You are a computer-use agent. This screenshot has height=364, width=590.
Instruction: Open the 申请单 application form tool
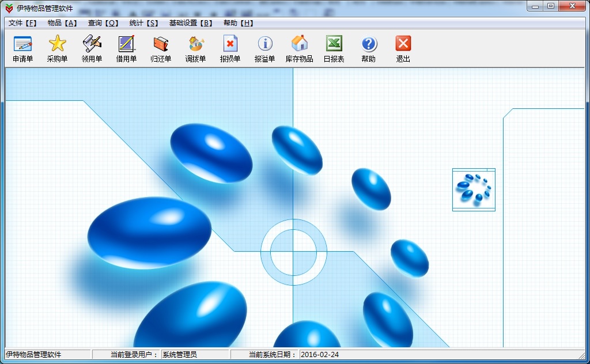point(22,49)
